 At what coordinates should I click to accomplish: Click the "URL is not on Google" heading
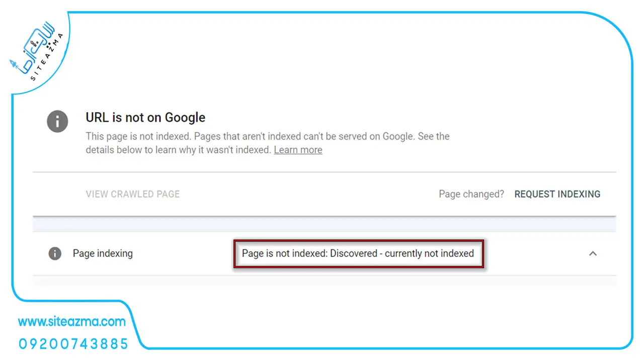click(x=145, y=118)
